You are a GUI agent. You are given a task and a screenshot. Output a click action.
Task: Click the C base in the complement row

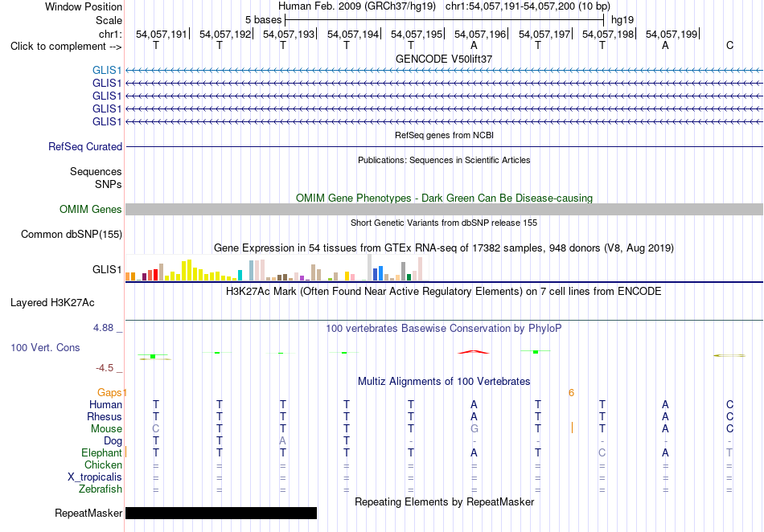tap(729, 45)
